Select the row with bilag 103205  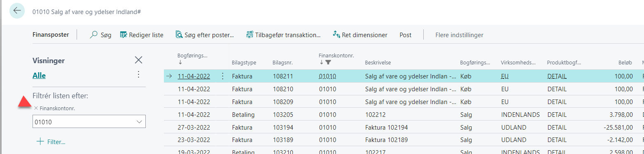point(404,114)
